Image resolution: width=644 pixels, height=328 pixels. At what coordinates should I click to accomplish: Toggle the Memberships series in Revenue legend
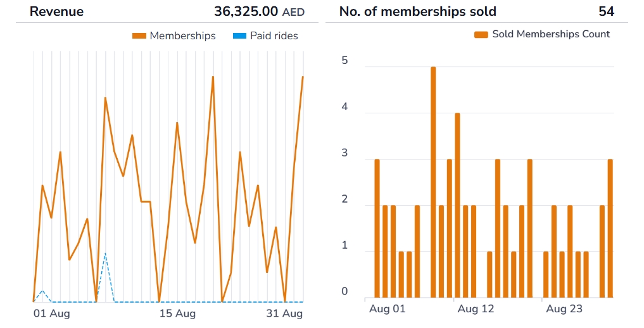click(182, 36)
